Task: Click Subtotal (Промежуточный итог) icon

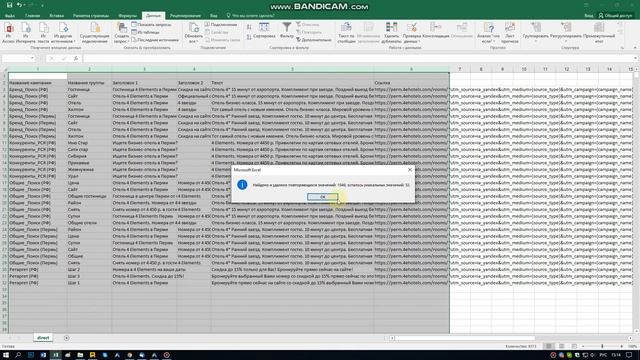Action: point(599,33)
